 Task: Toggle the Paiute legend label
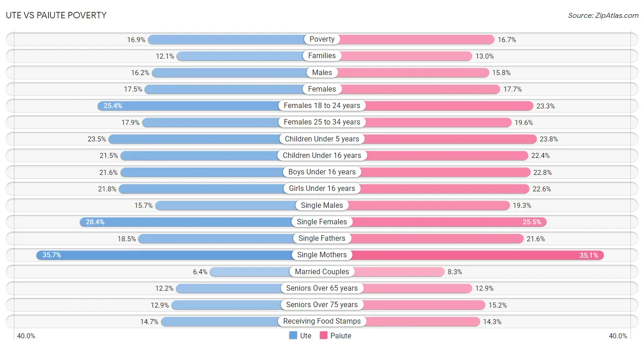341,336
